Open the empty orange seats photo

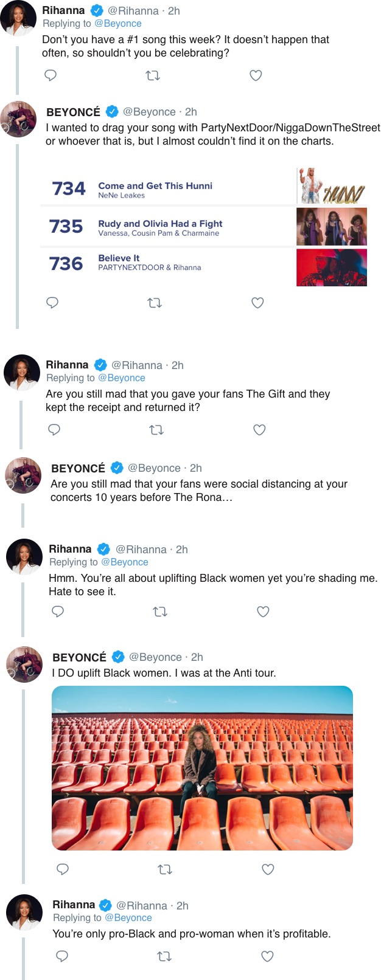(x=202, y=768)
